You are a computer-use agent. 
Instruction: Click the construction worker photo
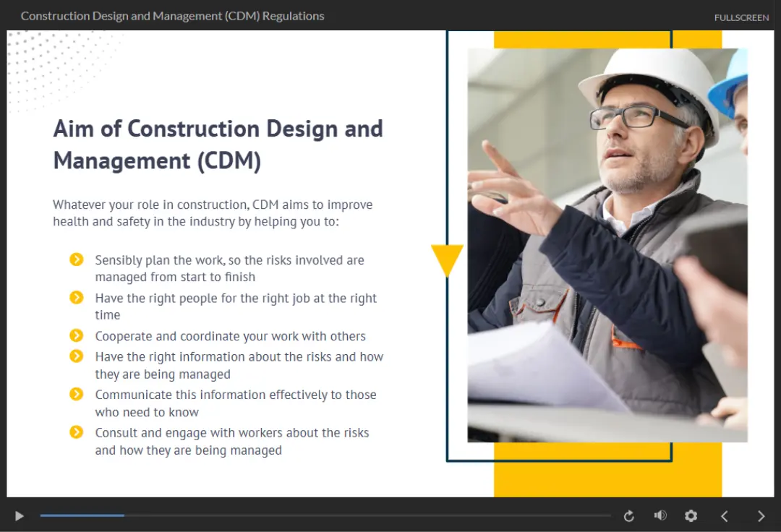point(607,246)
